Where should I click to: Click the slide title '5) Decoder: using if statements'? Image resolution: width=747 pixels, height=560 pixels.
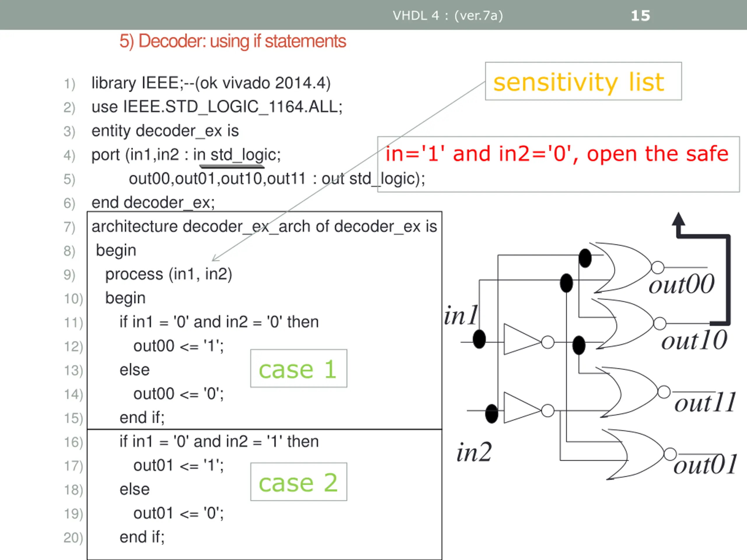point(233,41)
